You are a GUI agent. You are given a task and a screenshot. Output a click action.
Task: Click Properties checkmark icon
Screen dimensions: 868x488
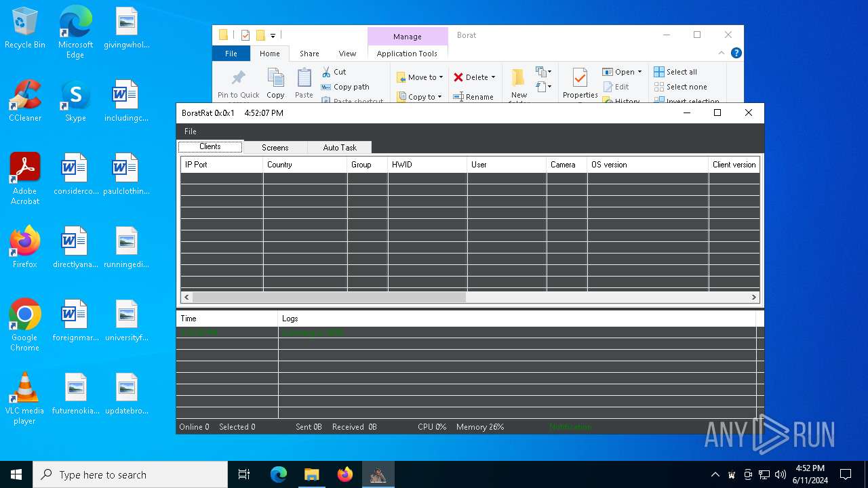point(580,78)
